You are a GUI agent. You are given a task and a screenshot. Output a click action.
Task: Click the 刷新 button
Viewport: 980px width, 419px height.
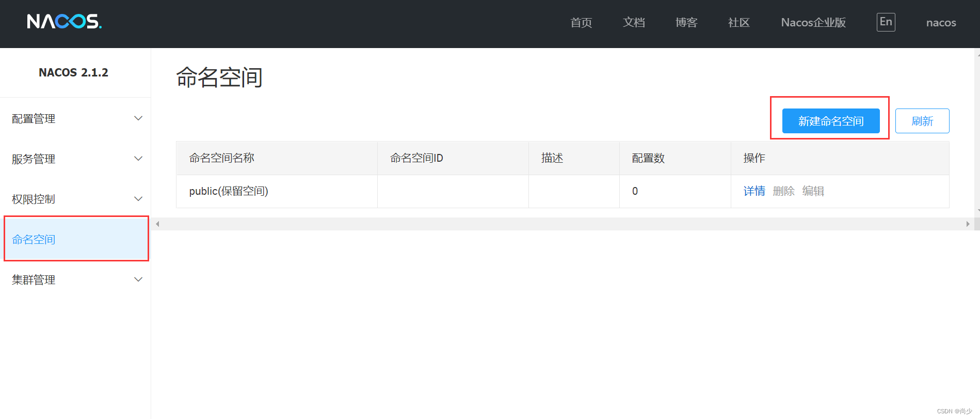click(922, 121)
